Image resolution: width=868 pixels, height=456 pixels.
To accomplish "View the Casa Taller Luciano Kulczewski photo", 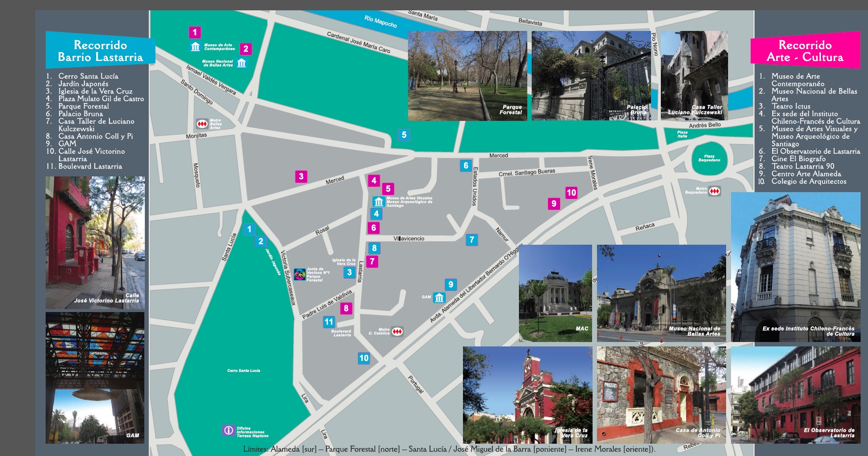I will pos(694,76).
